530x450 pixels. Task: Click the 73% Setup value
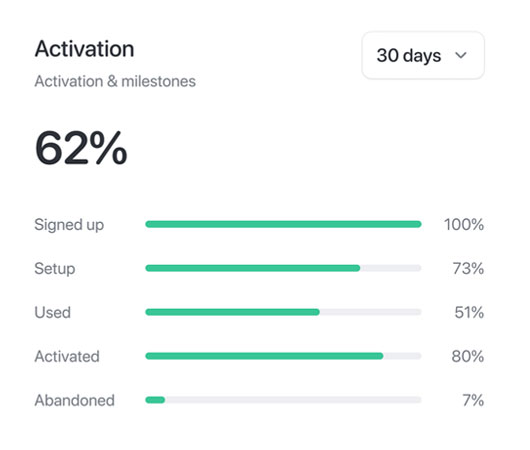pos(468,268)
